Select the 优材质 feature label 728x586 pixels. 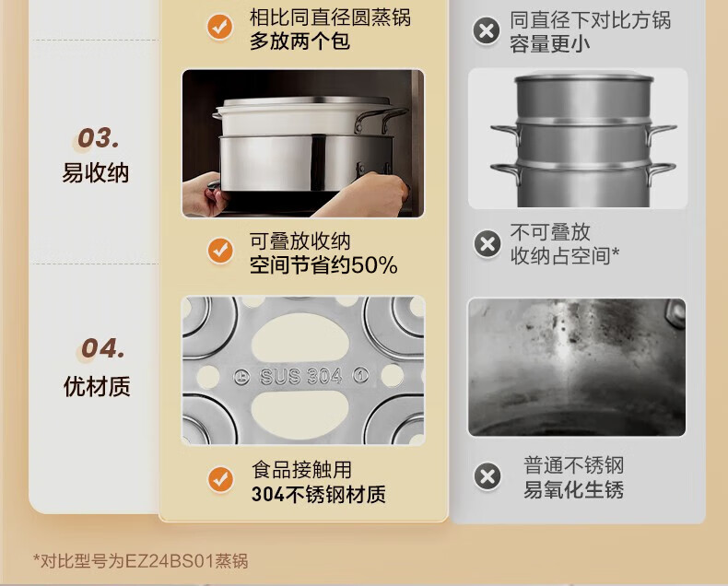click(97, 386)
